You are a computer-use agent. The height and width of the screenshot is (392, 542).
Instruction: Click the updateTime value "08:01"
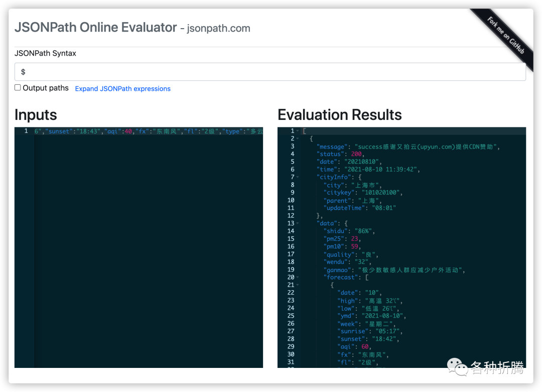click(x=384, y=208)
